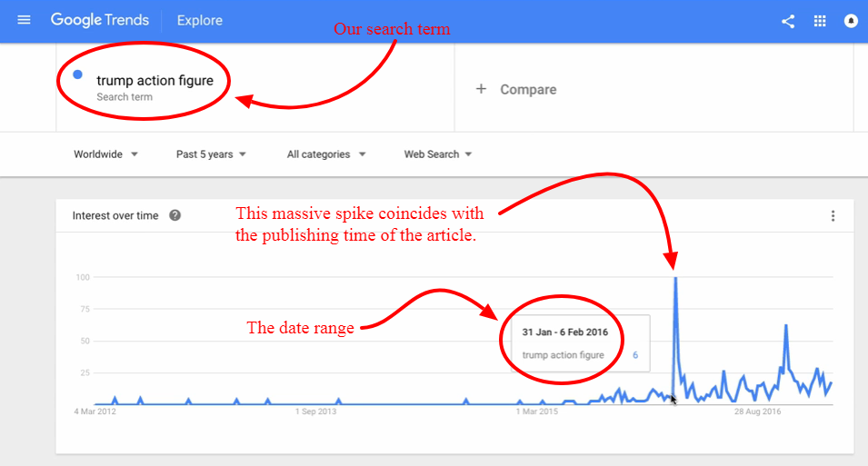
Task: Click the plus icon next to Compare
Action: coord(481,88)
